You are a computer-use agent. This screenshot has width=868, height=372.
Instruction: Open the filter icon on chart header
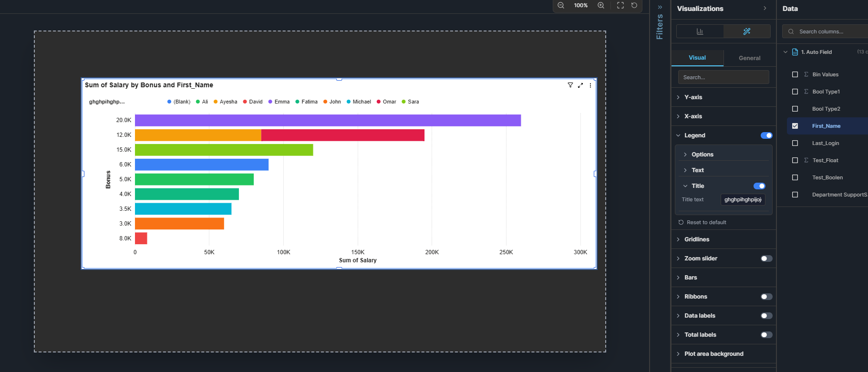coord(570,85)
